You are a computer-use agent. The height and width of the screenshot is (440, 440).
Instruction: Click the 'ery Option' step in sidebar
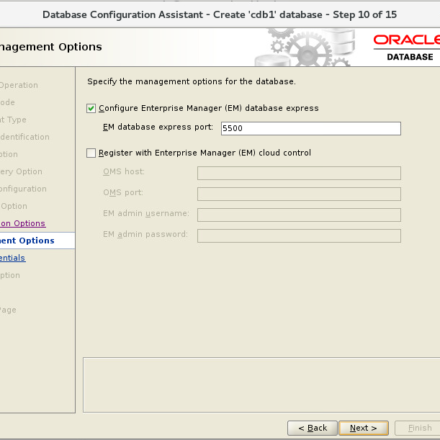[21, 172]
